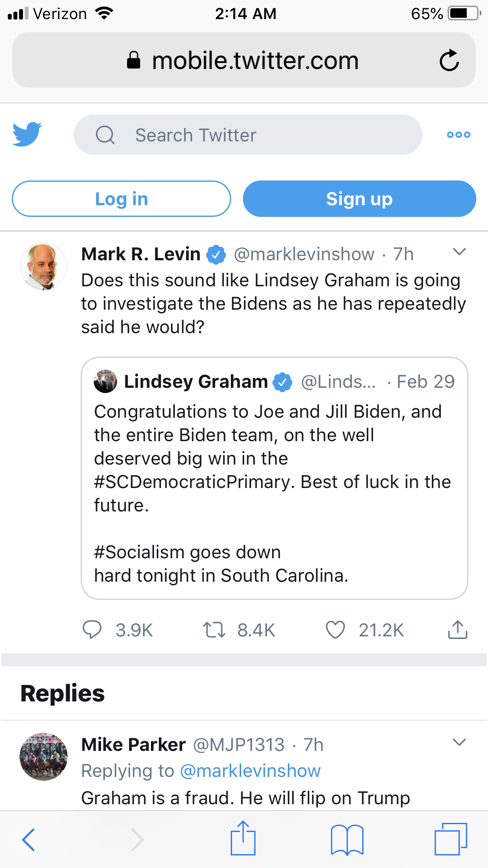
Task: Expand the chevron on Mike Parker's reply
Action: (x=459, y=742)
